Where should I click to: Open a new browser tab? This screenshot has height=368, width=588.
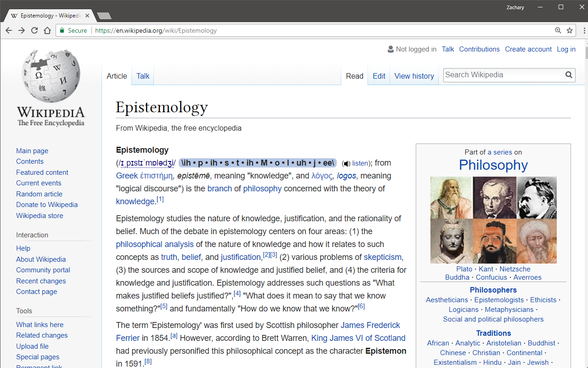coord(104,16)
